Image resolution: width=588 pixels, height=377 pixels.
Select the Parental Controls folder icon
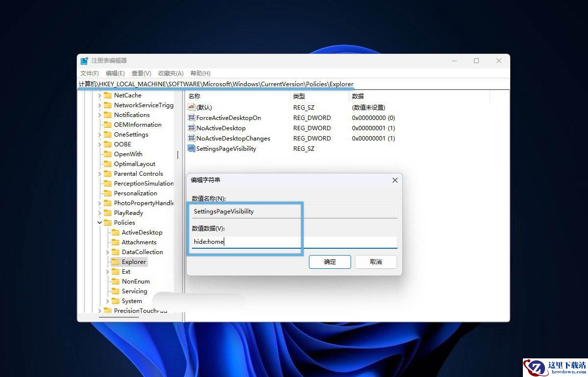pos(108,174)
